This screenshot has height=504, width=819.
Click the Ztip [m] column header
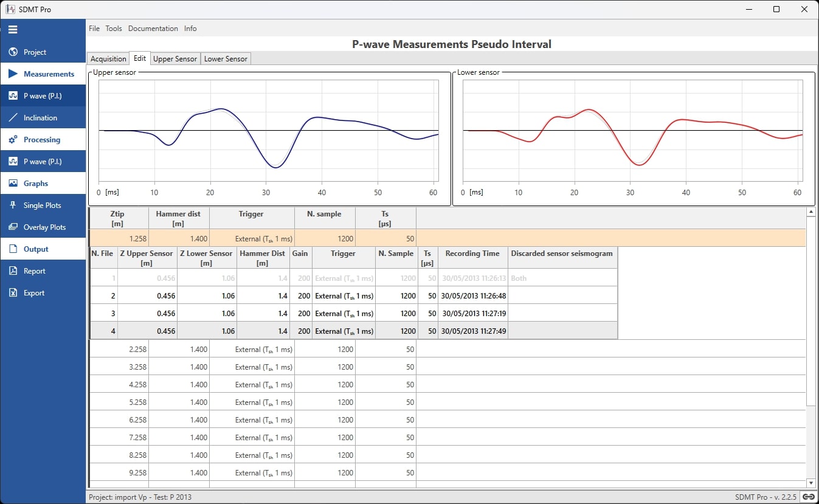coord(119,218)
